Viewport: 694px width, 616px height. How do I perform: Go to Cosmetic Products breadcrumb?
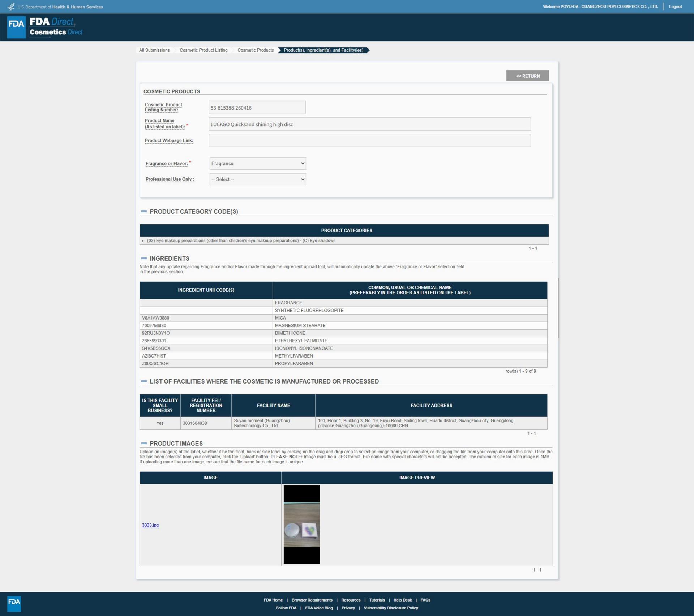pos(256,50)
